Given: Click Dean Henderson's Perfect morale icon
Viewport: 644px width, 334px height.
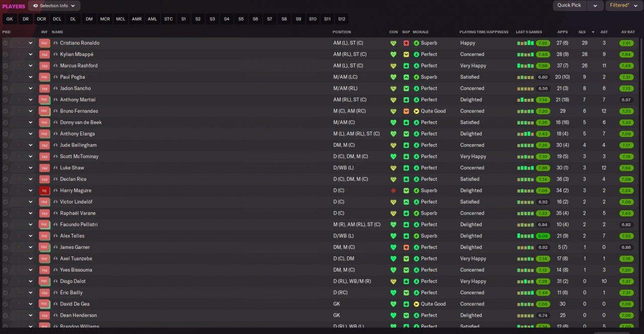Looking at the screenshot, I should [x=416, y=315].
